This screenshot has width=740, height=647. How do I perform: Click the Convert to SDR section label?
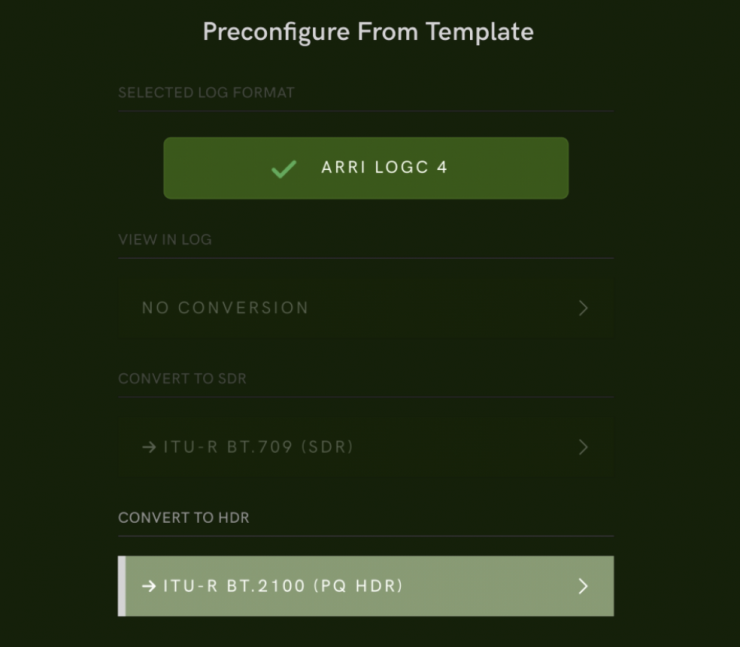182,379
